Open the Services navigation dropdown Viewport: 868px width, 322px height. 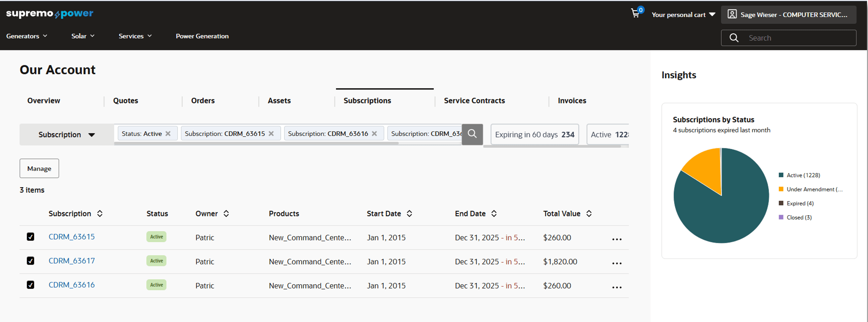pos(134,36)
